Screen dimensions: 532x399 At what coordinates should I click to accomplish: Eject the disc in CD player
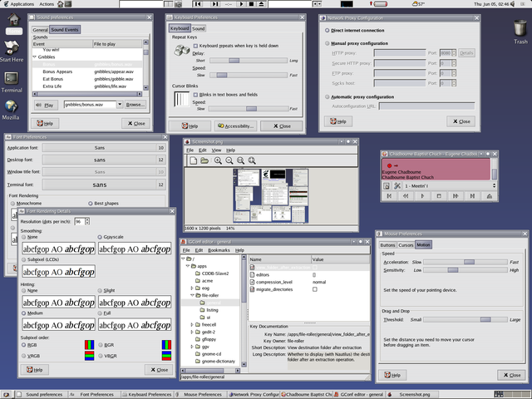coord(489,196)
